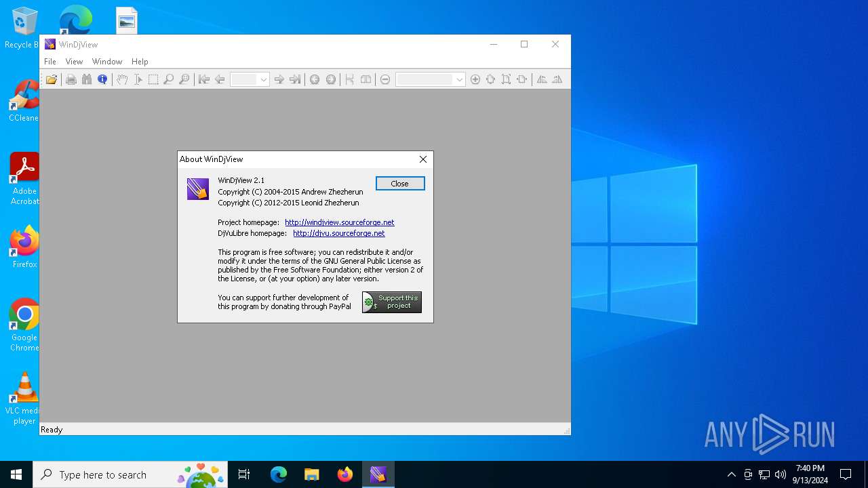Open the notification center icon
Image resolution: width=868 pixels, height=488 pixels.
(846, 474)
